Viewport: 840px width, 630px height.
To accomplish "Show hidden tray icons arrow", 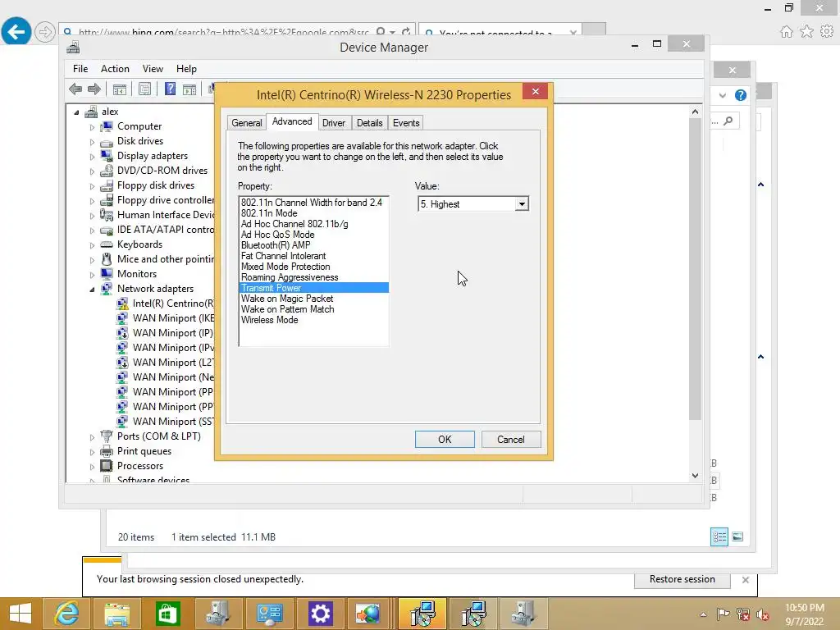I will [x=703, y=614].
